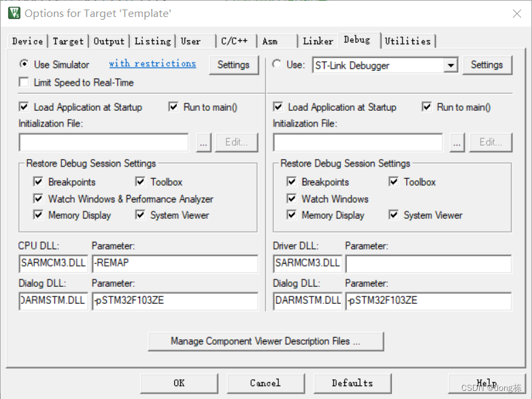
Task: Uncheck simulator Breakpoints checkbox
Action: click(38, 181)
